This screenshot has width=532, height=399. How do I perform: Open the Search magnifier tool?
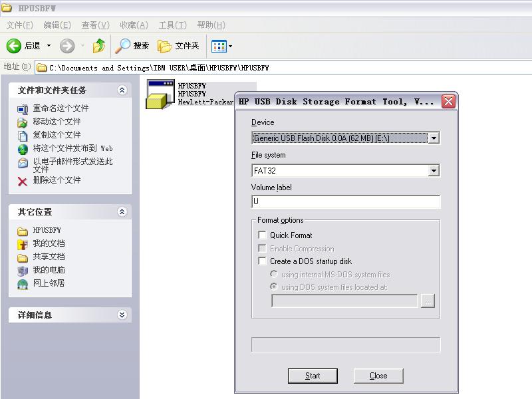pos(123,46)
